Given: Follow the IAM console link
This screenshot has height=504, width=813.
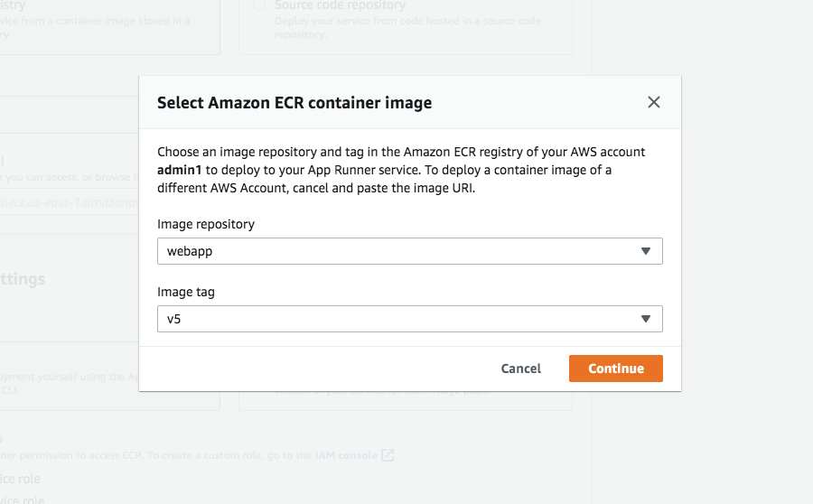Looking at the screenshot, I should point(346,455).
